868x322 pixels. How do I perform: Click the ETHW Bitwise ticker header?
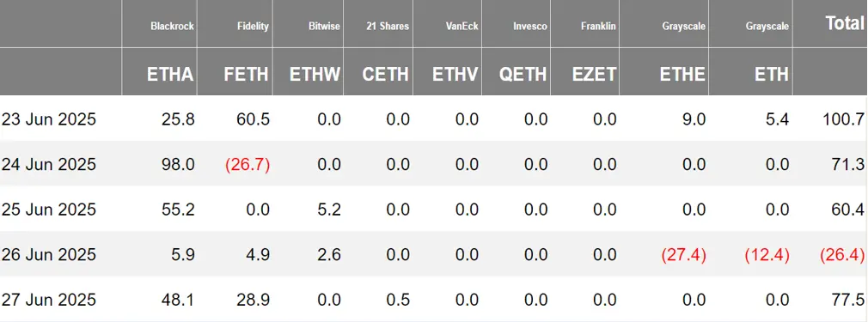point(315,74)
